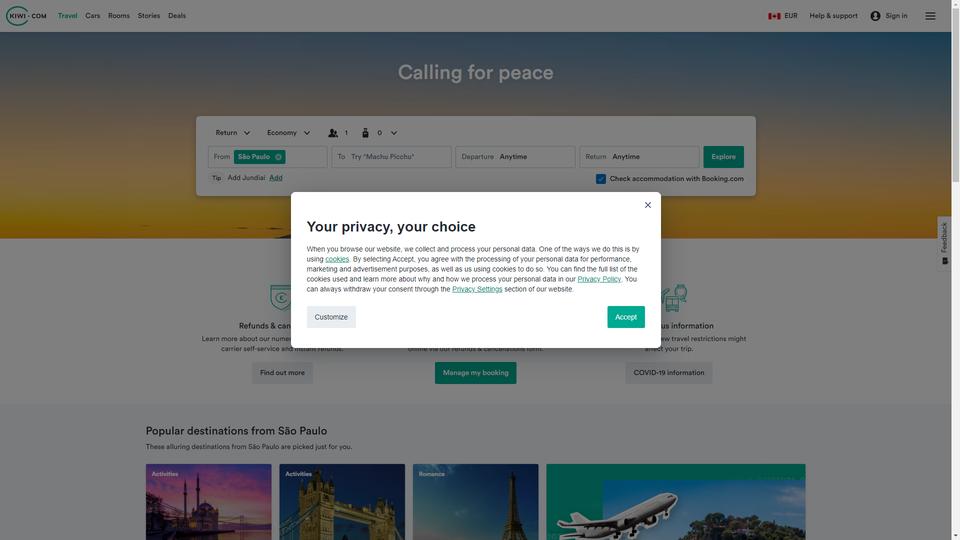This screenshot has height=540, width=960.
Task: Open the Privacy Settings link
Action: coord(477,289)
